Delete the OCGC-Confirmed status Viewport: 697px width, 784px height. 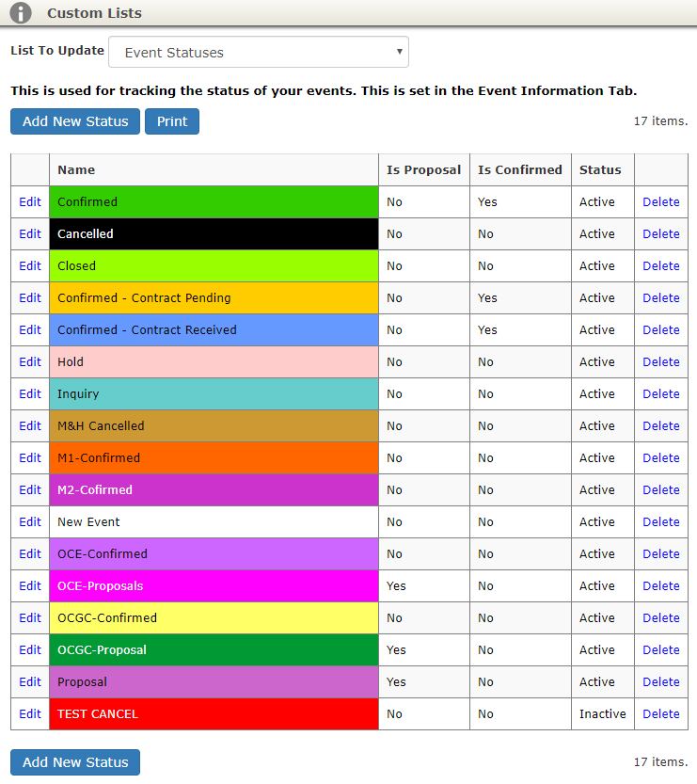(661, 618)
